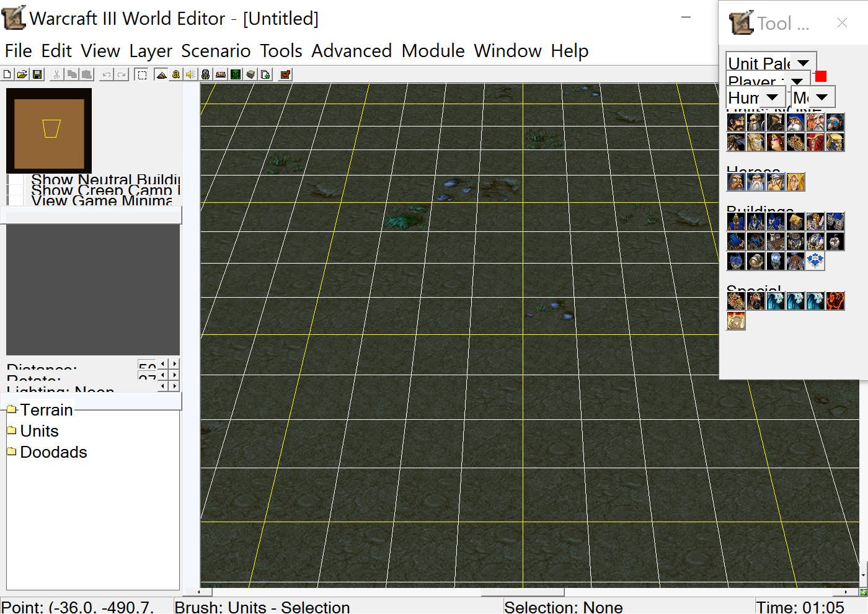The image size is (868, 614).
Task: Open the File menu
Action: click(x=19, y=51)
